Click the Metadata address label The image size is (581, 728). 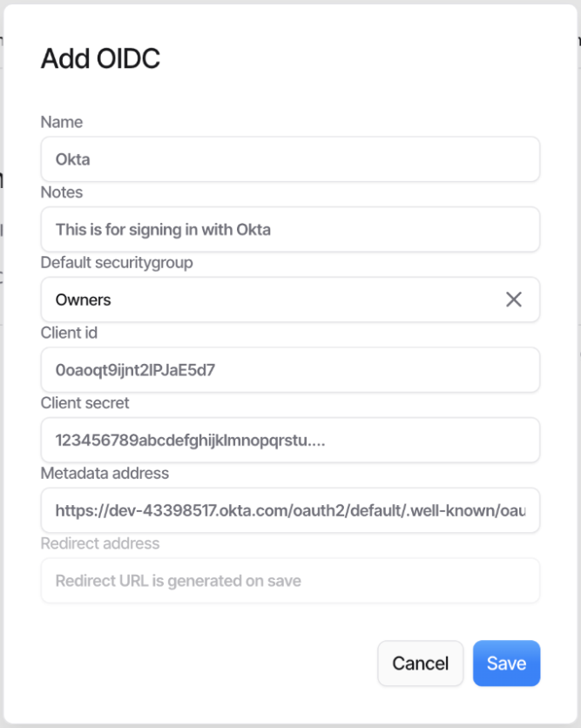coord(105,473)
